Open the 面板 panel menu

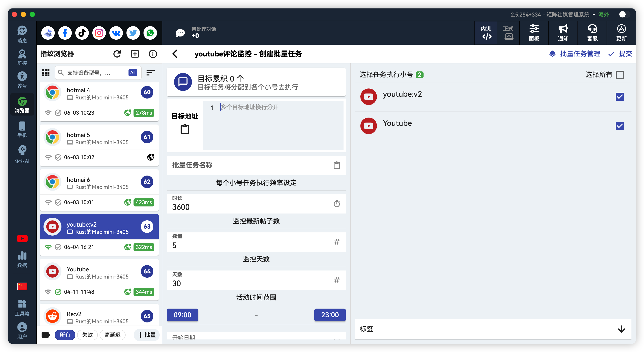coord(534,33)
